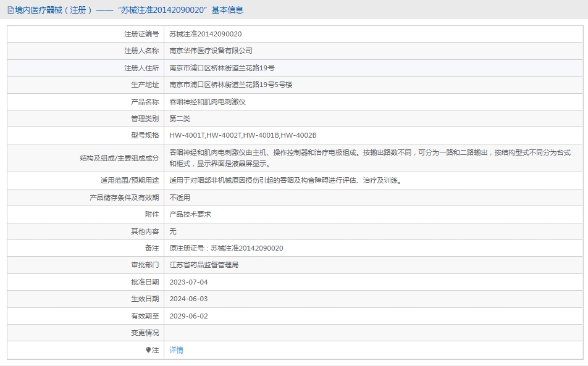
Task: Click the bullet icon beside the 注 label
Action: pos(148,350)
